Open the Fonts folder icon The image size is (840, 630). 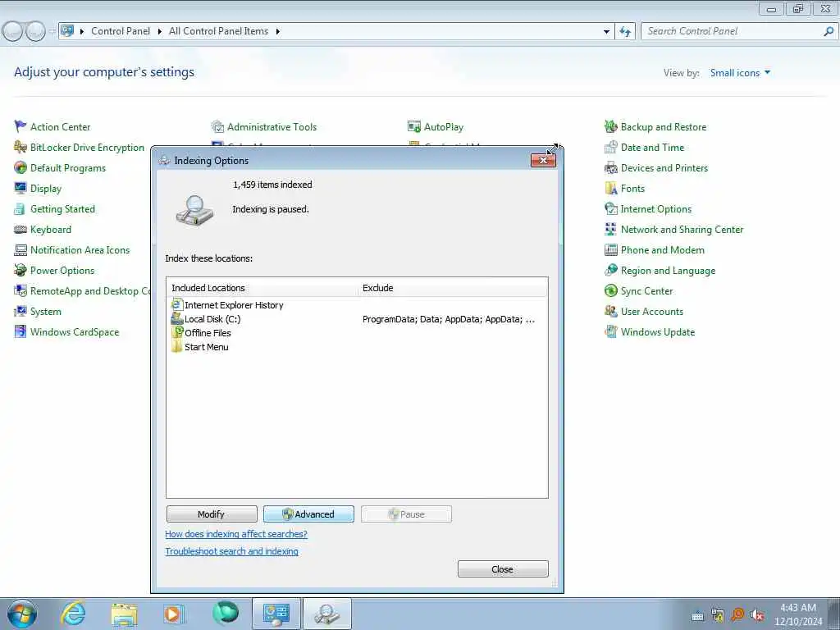[610, 188]
